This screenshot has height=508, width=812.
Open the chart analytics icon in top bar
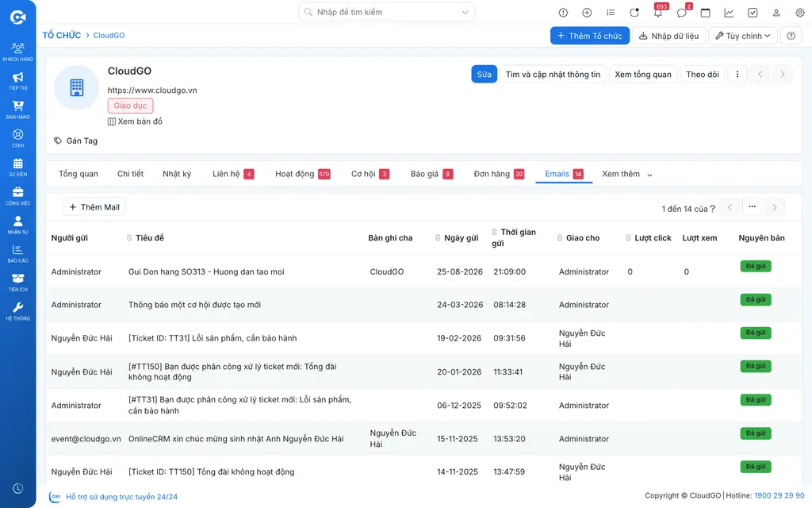tap(729, 13)
